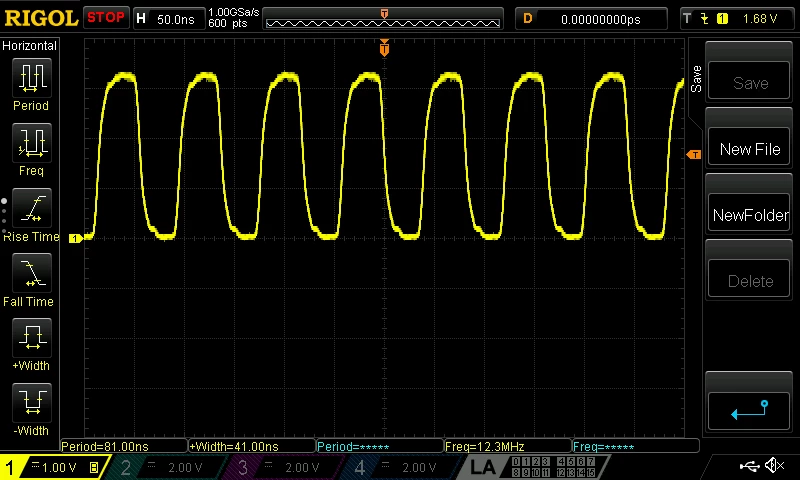Select the -Width measurement icon
The height and width of the screenshot is (480, 800).
tap(32, 402)
